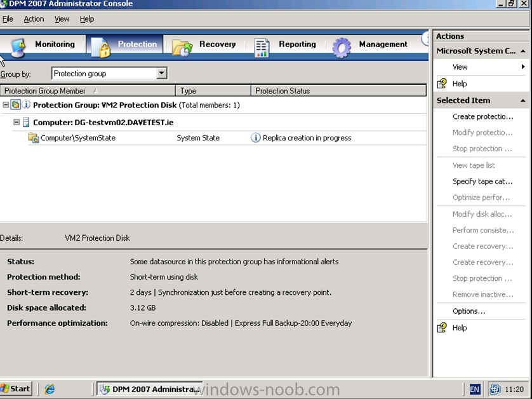Click the Remove inactive protection action

(x=483, y=294)
